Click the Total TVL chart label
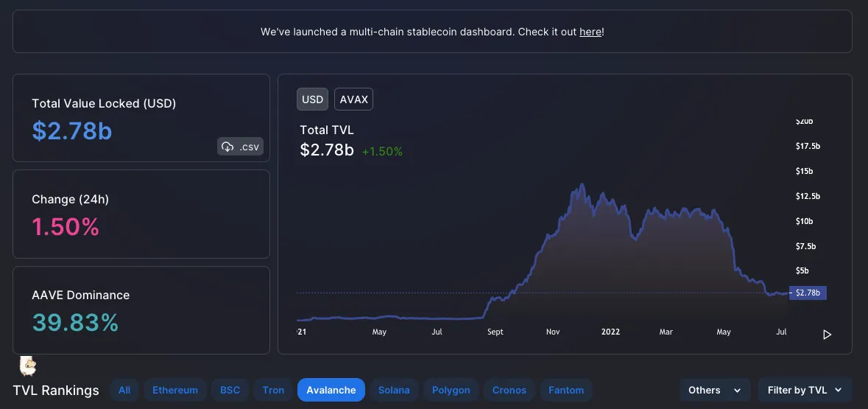The image size is (868, 409). [x=327, y=130]
